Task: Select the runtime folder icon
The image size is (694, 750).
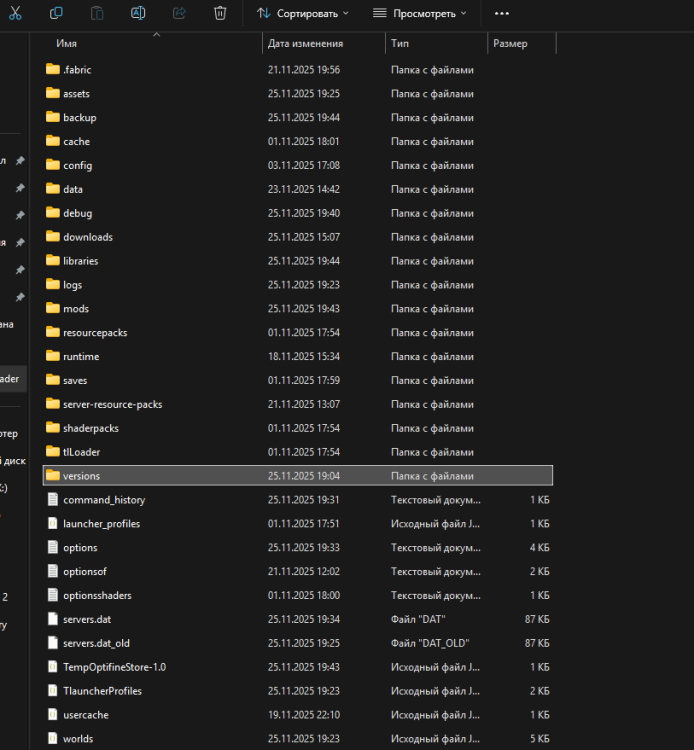Action: click(x=53, y=356)
